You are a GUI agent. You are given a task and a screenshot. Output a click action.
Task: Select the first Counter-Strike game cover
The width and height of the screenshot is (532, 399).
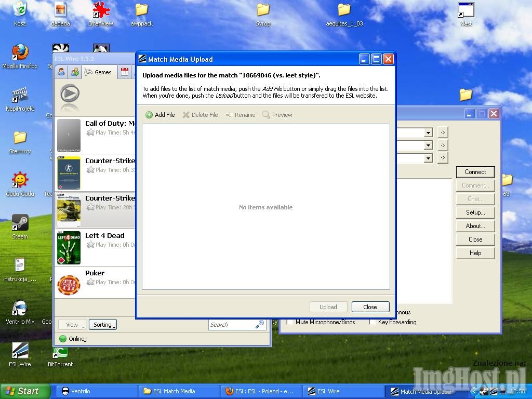pos(69,172)
